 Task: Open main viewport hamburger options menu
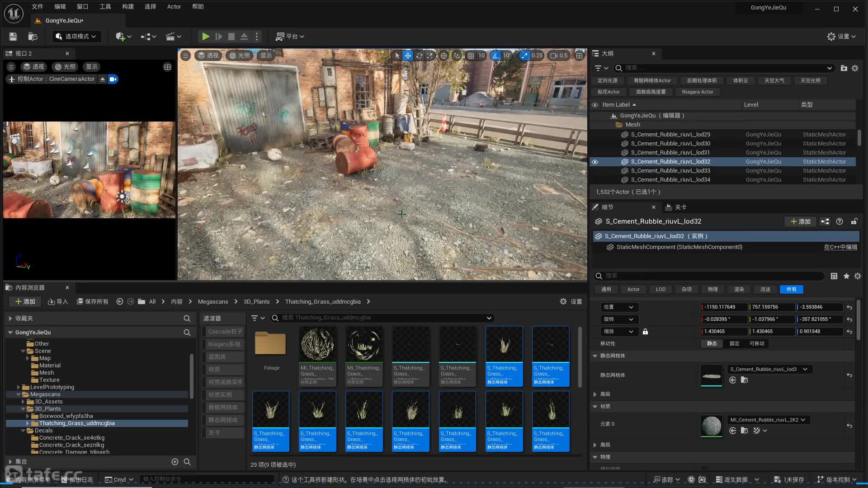click(x=185, y=56)
